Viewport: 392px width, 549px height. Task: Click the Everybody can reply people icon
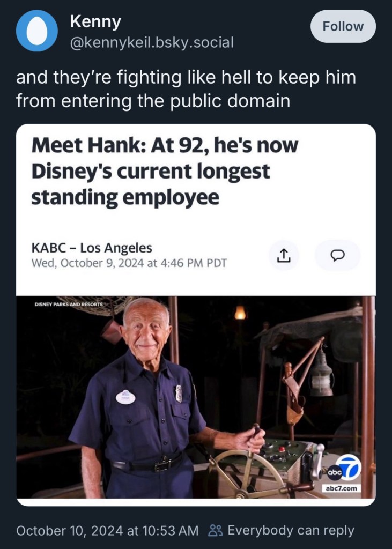pyautogui.click(x=216, y=530)
